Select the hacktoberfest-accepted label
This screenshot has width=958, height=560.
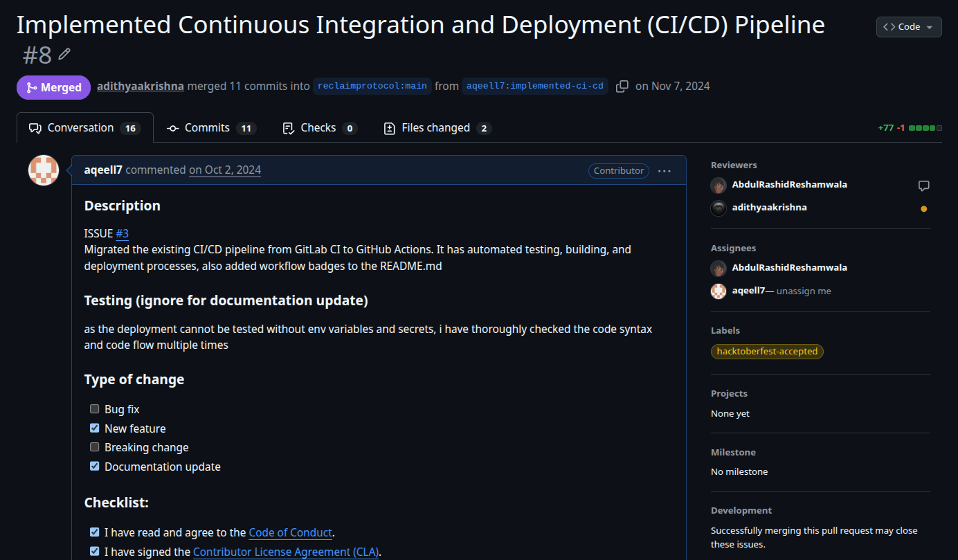tap(767, 351)
